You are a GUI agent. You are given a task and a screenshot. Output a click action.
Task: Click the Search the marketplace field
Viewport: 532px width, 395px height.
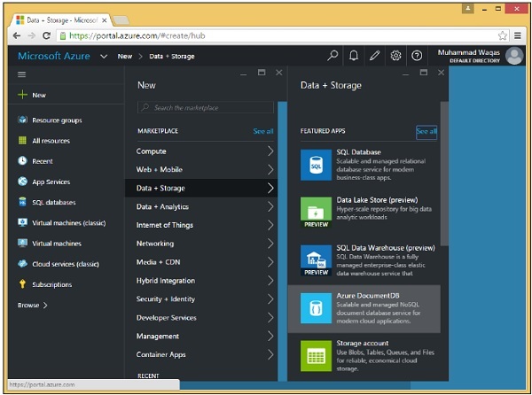[x=206, y=107]
